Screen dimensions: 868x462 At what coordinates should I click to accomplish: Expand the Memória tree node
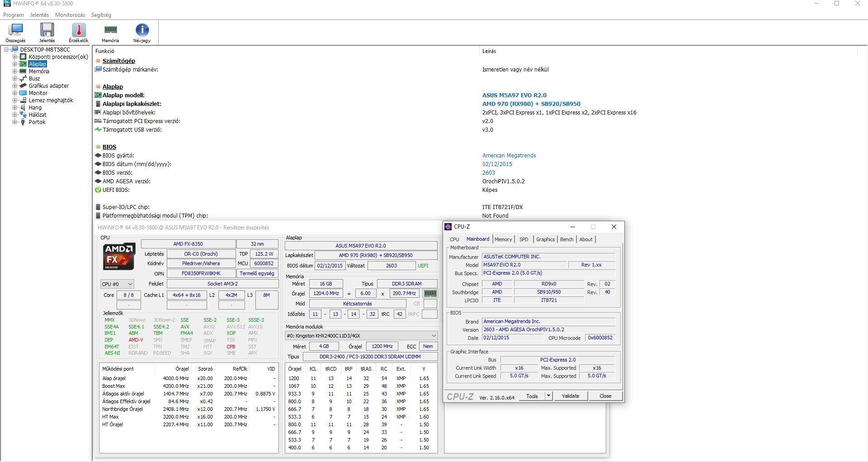(14, 71)
